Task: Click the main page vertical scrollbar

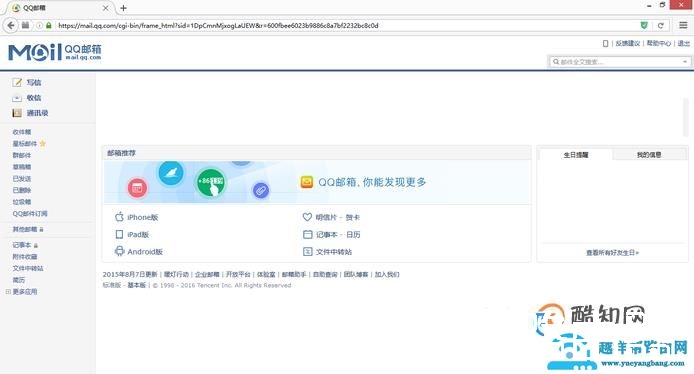Action: coord(686,117)
